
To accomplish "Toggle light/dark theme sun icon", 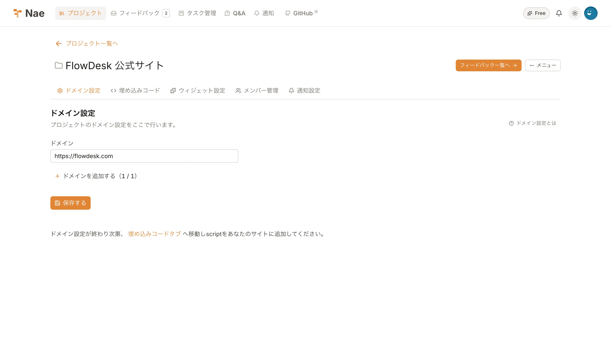I will point(575,13).
